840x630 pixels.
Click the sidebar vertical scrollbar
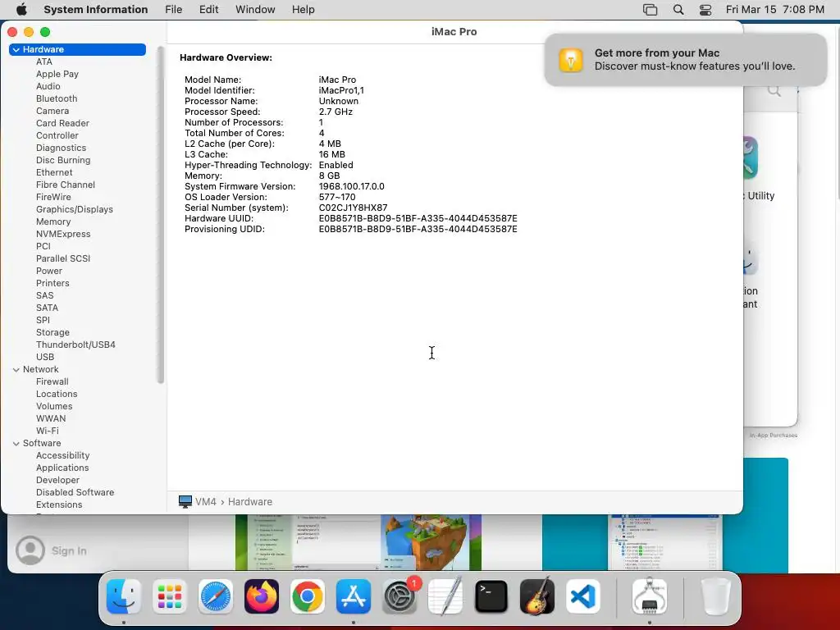click(160, 214)
